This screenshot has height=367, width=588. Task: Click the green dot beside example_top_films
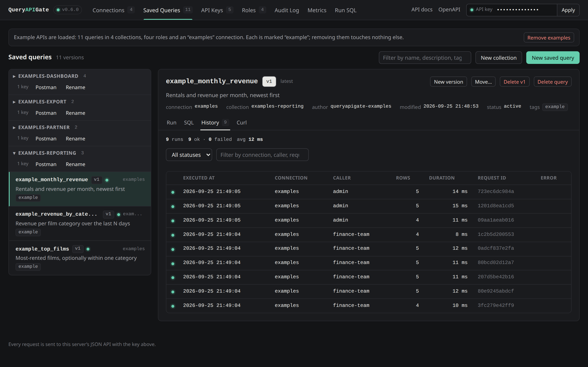pos(88,249)
